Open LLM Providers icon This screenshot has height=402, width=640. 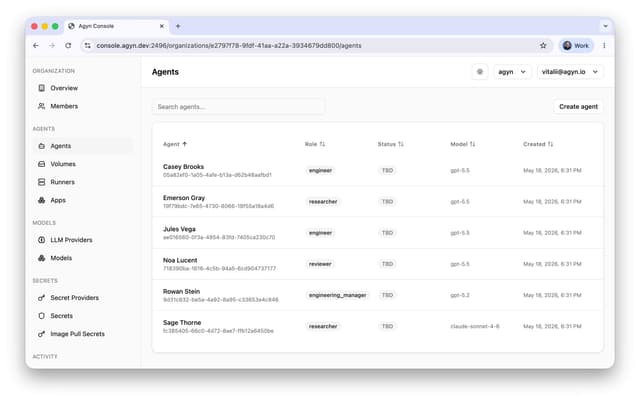click(x=42, y=240)
